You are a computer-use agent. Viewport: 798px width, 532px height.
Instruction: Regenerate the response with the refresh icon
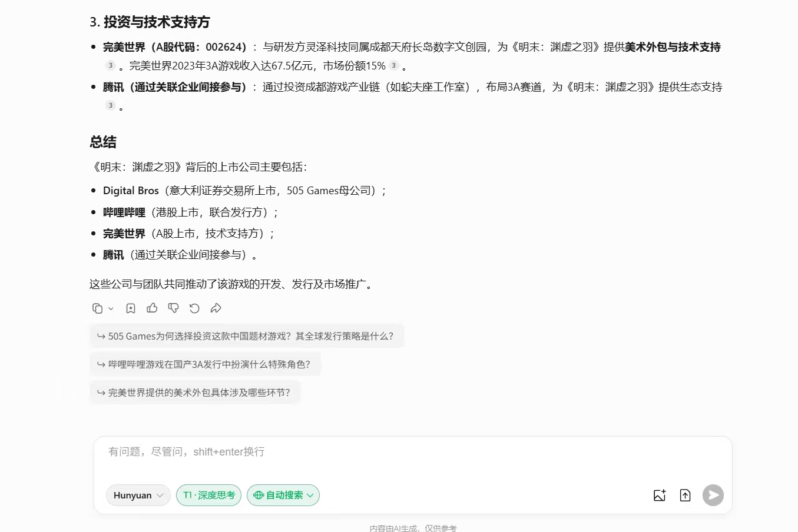click(x=194, y=308)
